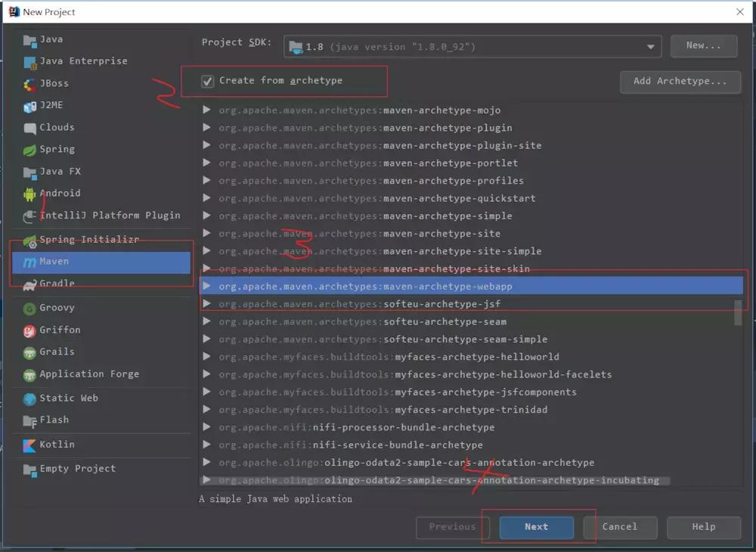756x552 pixels.
Task: Click the Java project type icon
Action: (30, 41)
